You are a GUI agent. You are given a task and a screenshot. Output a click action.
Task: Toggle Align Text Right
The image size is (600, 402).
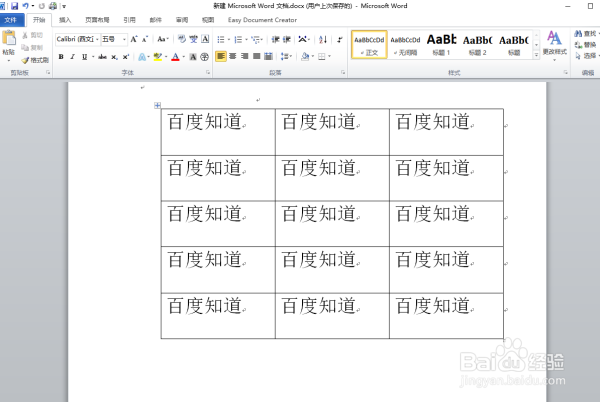coord(245,57)
